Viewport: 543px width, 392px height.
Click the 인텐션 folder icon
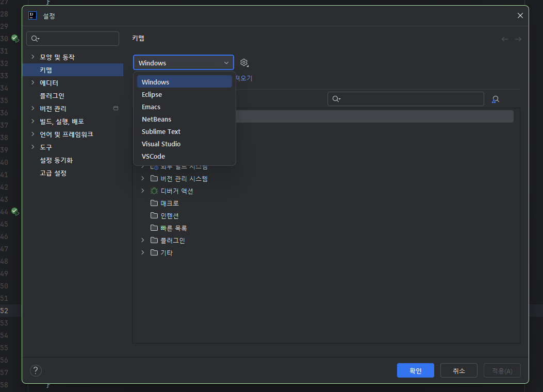pyautogui.click(x=154, y=215)
